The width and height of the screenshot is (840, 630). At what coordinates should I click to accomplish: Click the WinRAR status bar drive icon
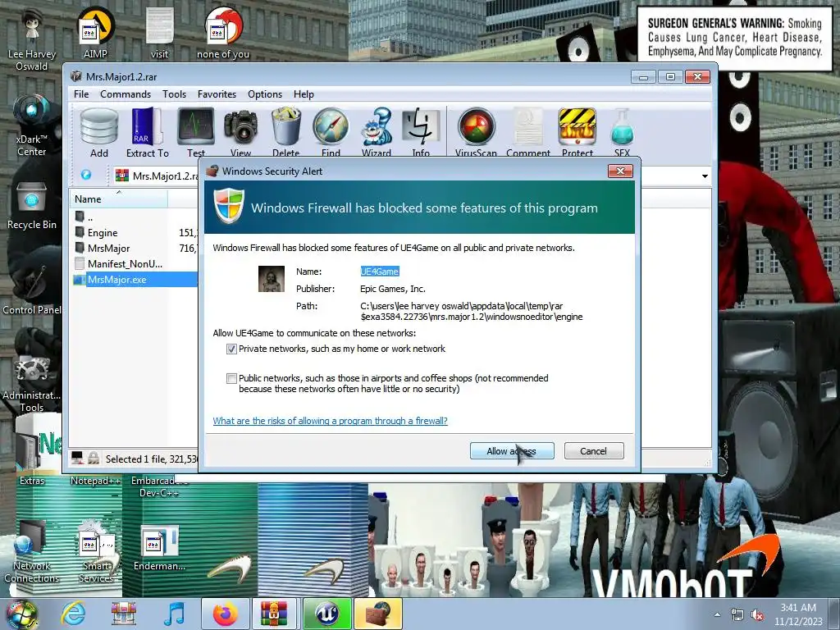[78, 458]
